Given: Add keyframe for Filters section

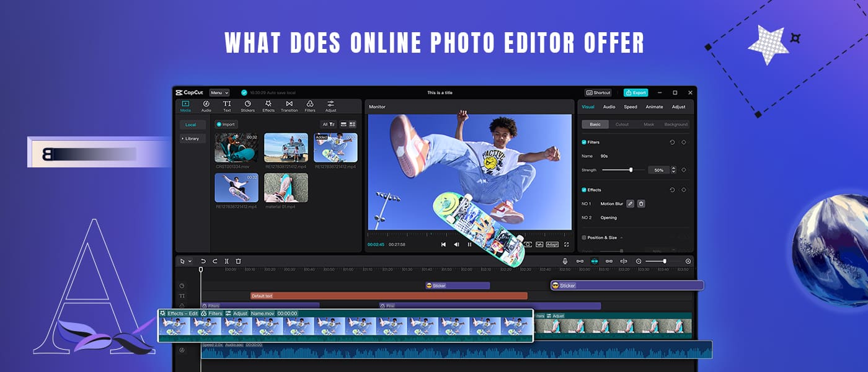Looking at the screenshot, I should pos(684,142).
